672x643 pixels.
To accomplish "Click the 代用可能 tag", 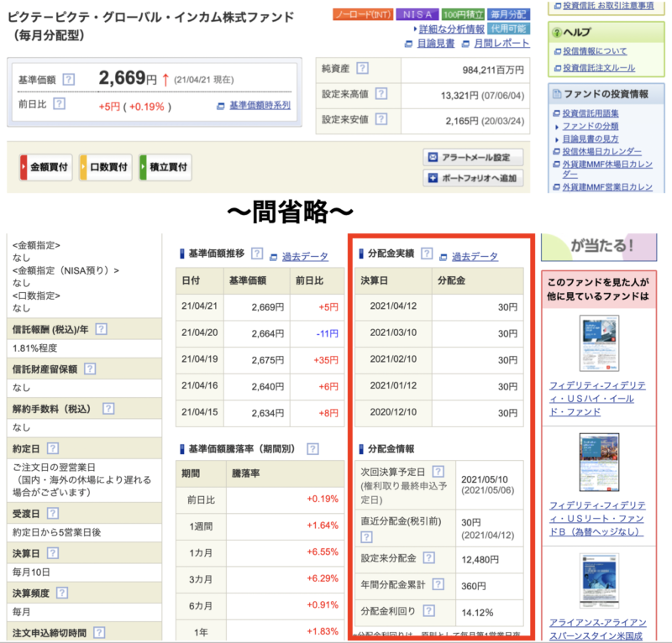I will pyautogui.click(x=508, y=29).
